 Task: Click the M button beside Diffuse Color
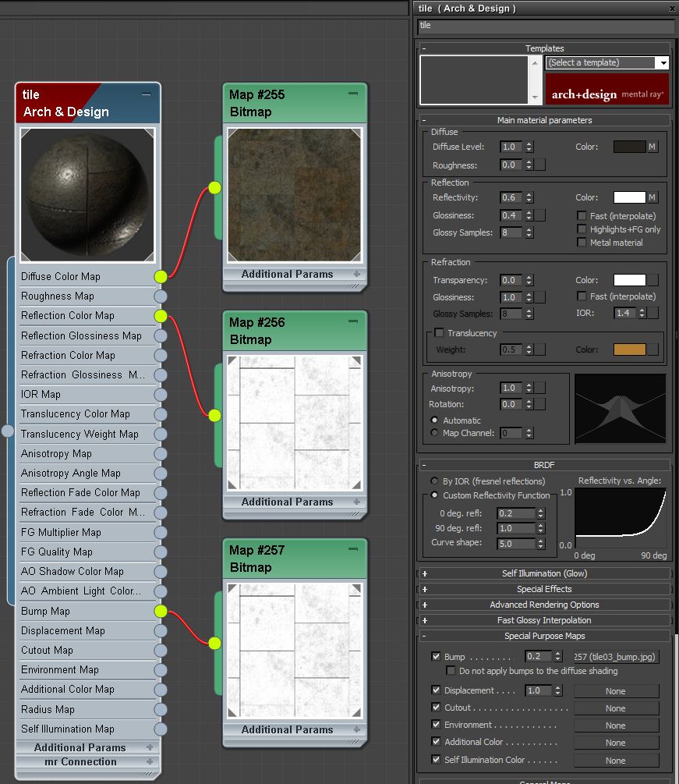click(652, 147)
